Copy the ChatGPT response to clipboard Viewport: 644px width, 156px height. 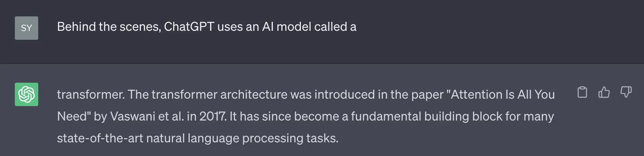[x=582, y=92]
